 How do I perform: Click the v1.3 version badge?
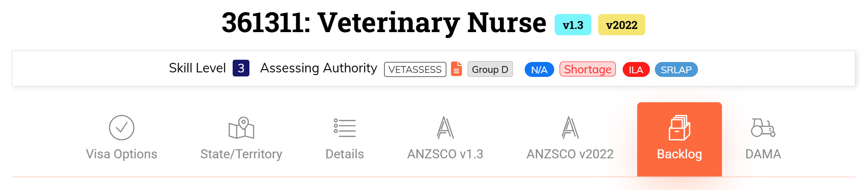[x=573, y=25]
